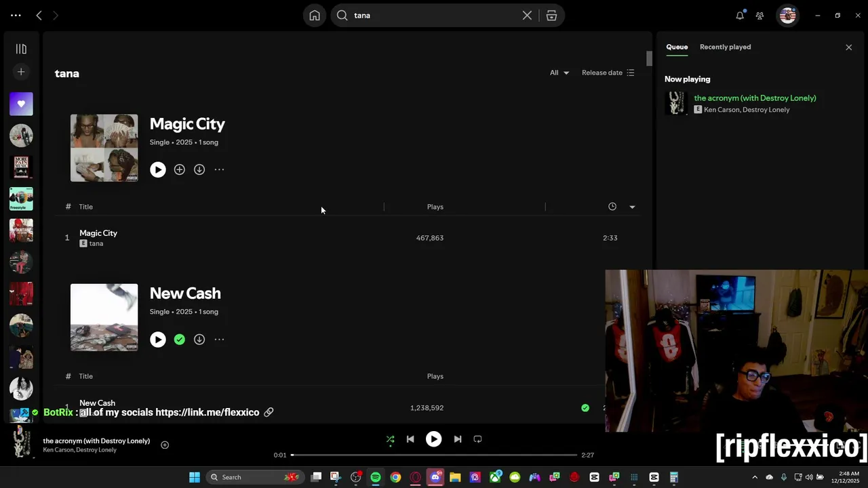Expand Your Library sidebar
The image size is (868, 488).
click(21, 49)
